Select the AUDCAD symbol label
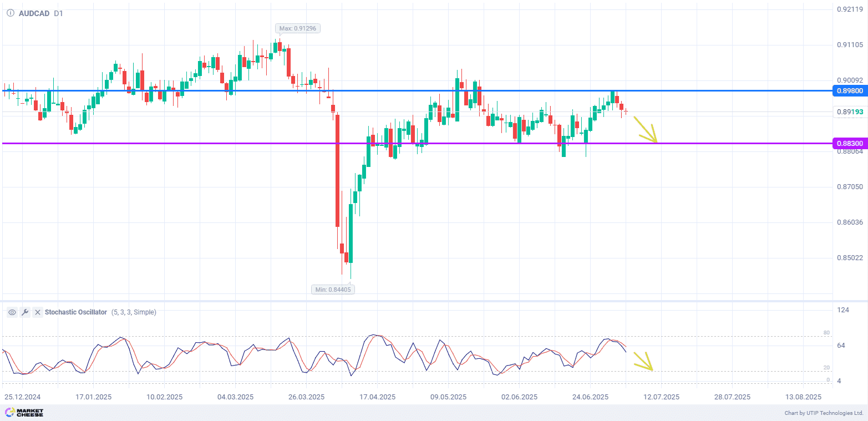868x421 pixels. [33, 13]
